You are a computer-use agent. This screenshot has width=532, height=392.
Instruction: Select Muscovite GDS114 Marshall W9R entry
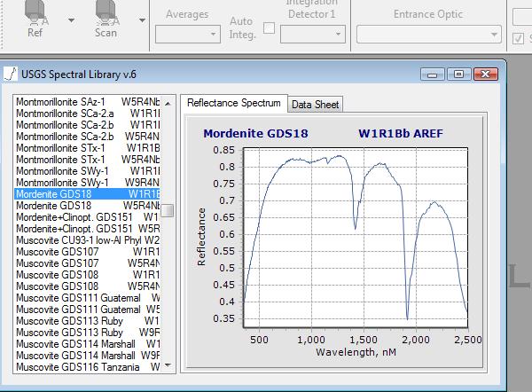(x=88, y=356)
